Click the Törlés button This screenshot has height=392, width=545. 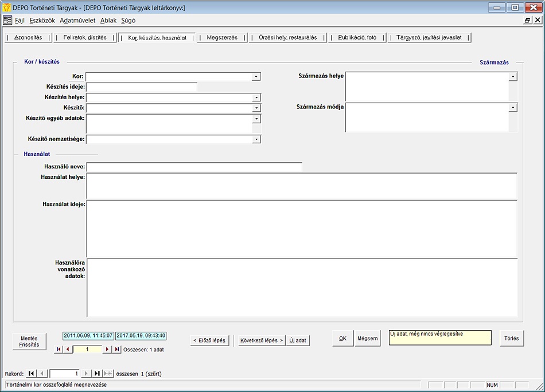pos(511,338)
